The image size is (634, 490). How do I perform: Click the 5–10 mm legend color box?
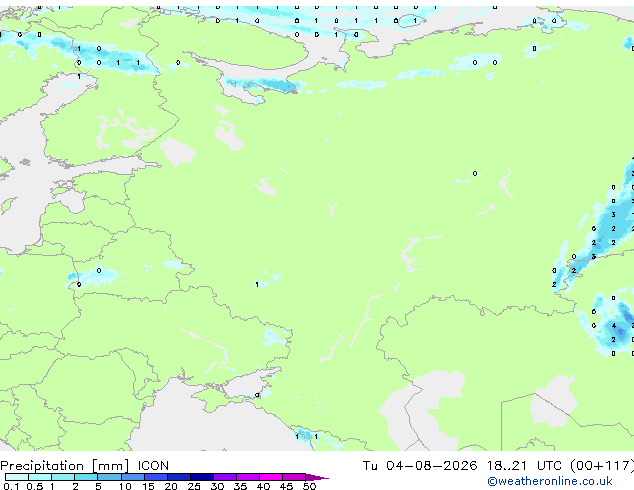[109, 477]
